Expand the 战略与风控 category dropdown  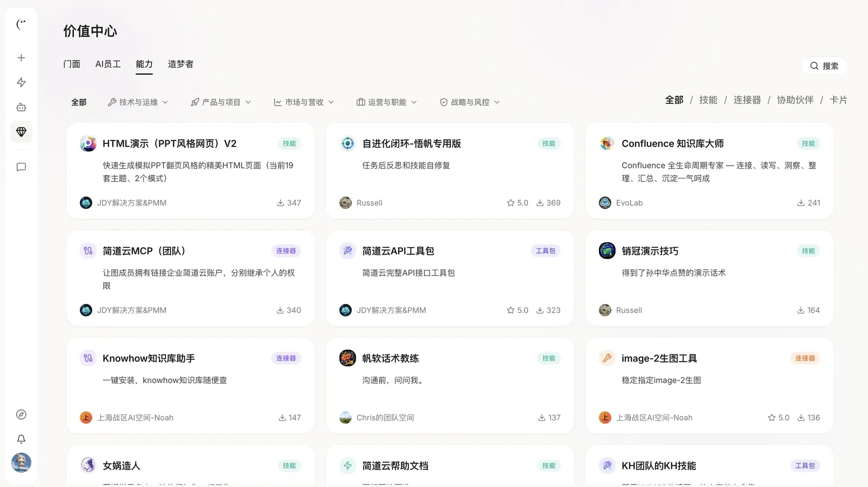point(470,102)
